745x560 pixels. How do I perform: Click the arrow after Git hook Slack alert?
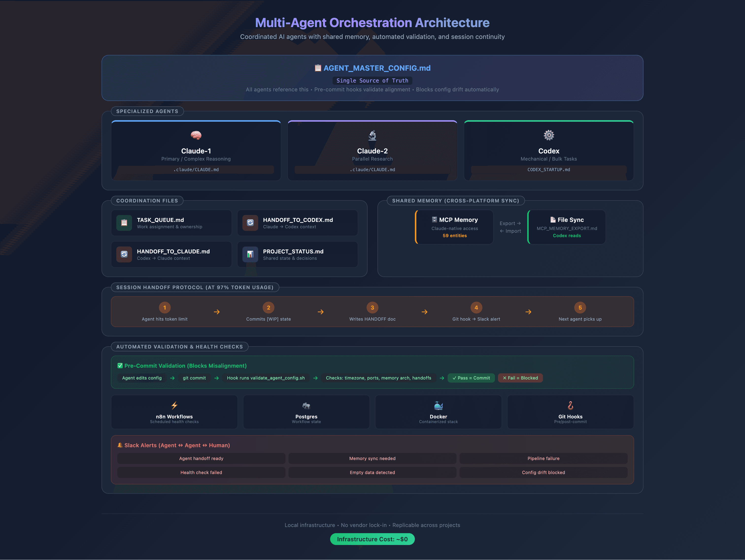click(528, 312)
